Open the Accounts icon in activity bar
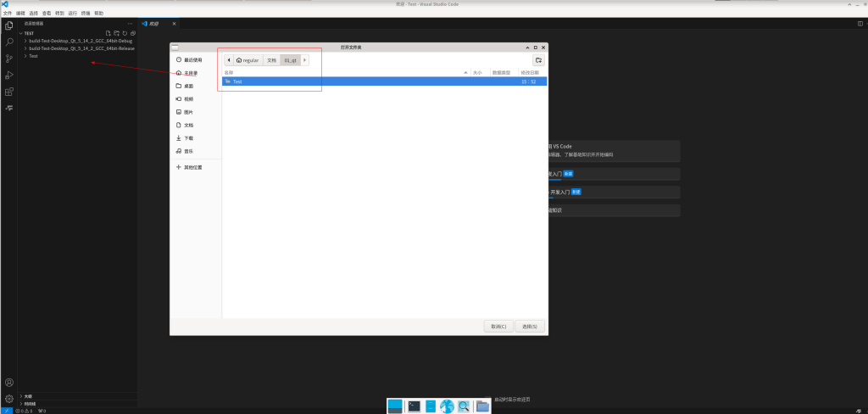Screen dimensions: 868x414 9,383
